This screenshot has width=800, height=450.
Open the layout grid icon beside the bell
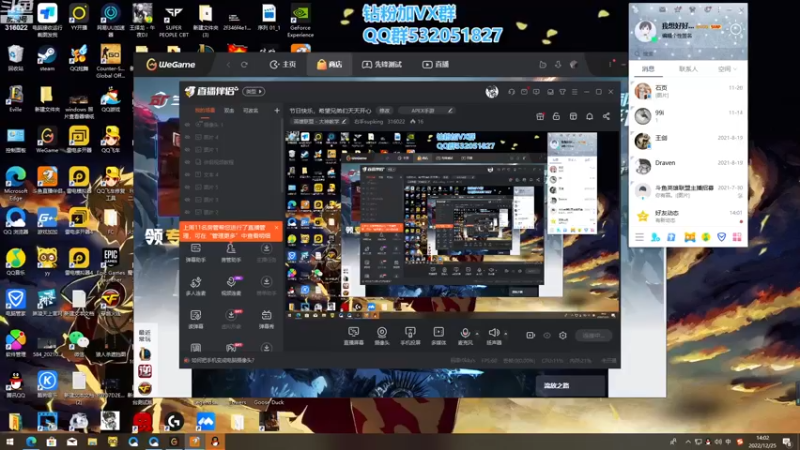(x=573, y=117)
